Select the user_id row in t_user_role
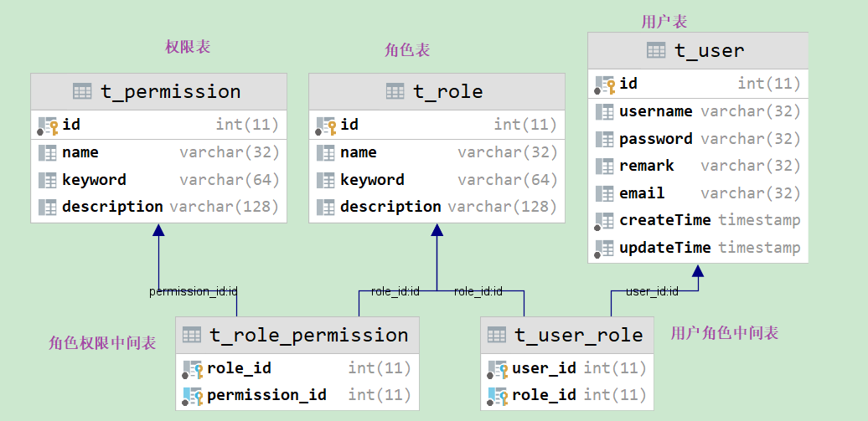 pos(544,368)
